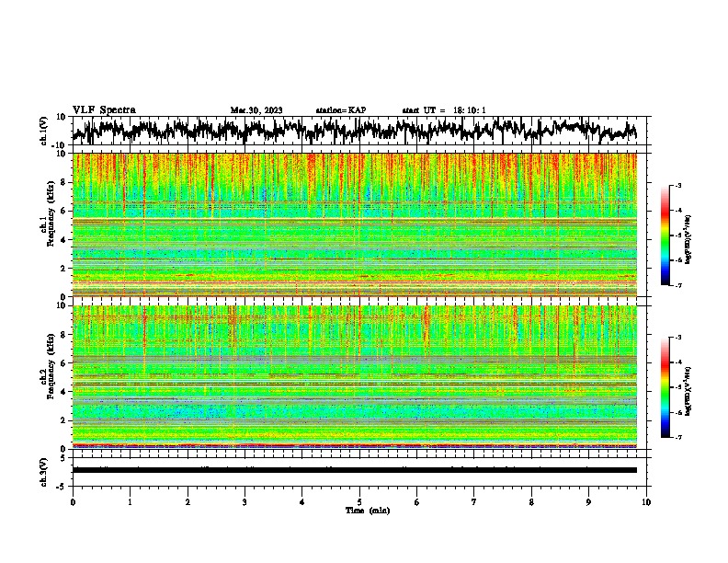This screenshot has width=728, height=563.
Task: Click the ch.2 spectrogram panel
Action: click(x=355, y=377)
